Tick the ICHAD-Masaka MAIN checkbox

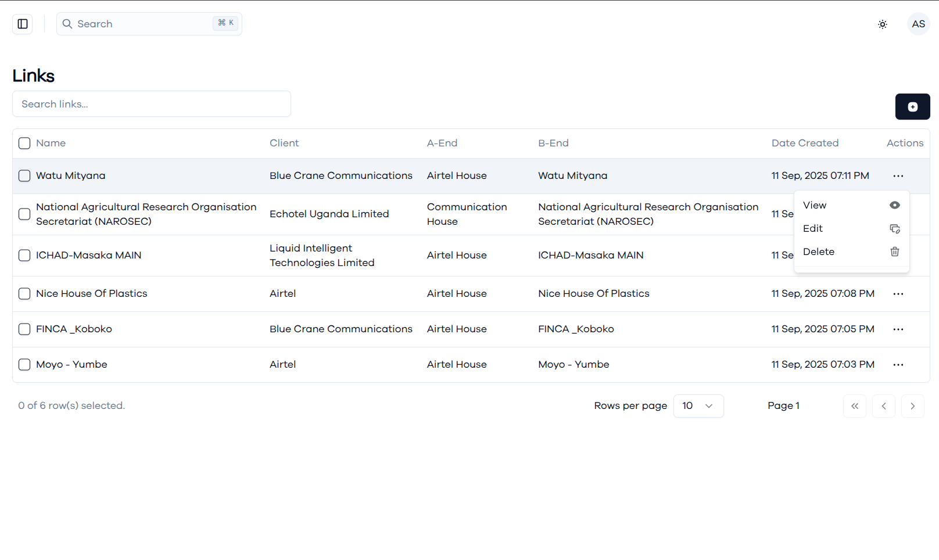pyautogui.click(x=24, y=256)
